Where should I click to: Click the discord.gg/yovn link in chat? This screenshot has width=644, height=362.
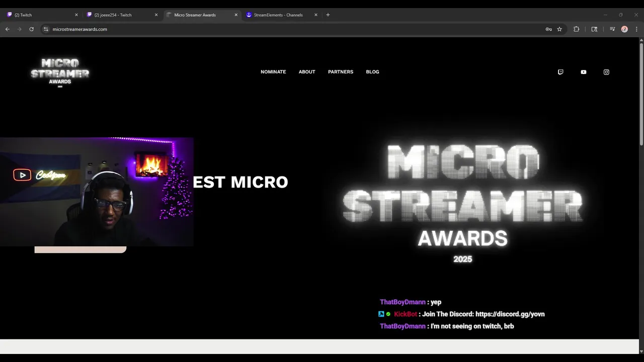[510, 314]
